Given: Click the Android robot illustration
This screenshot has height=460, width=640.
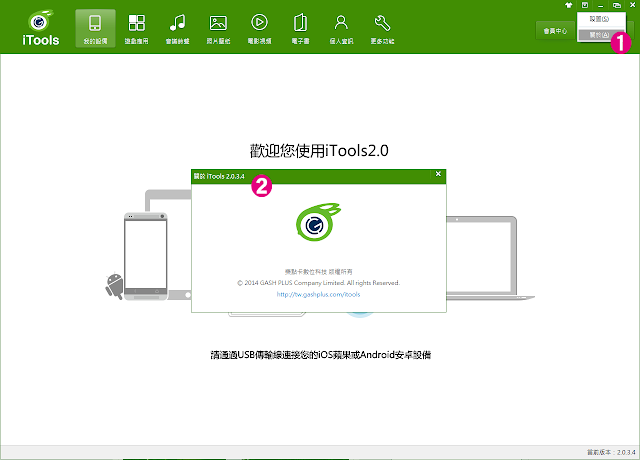Looking at the screenshot, I should [114, 286].
